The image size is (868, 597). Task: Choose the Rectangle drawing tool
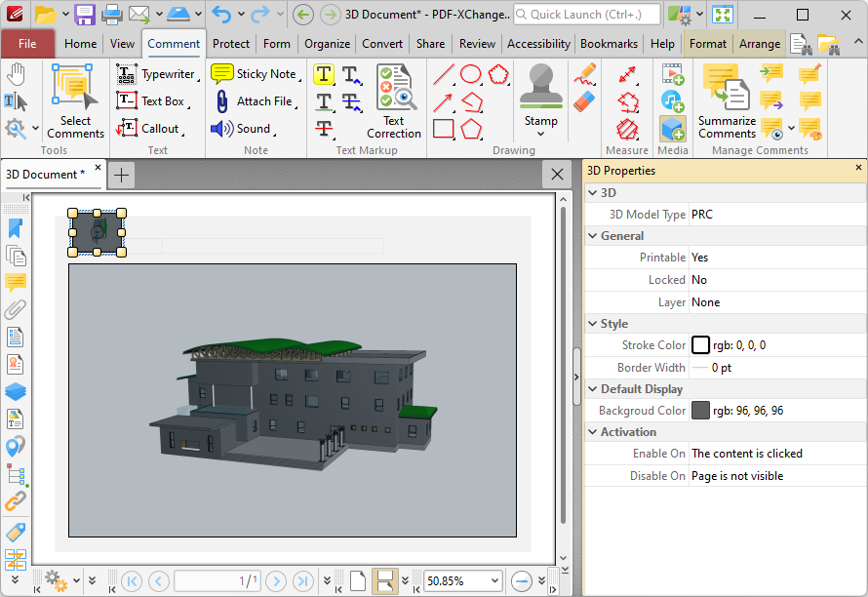click(x=444, y=129)
